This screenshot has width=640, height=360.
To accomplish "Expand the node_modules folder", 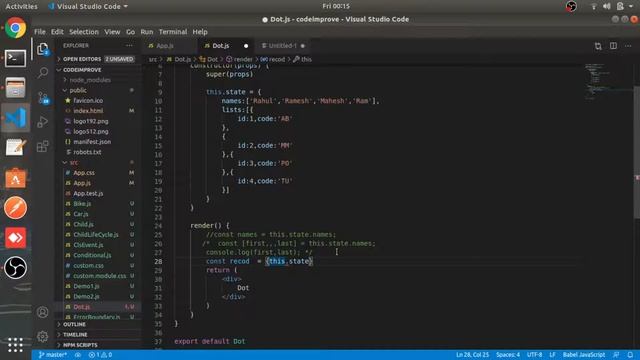I will [x=97, y=80].
